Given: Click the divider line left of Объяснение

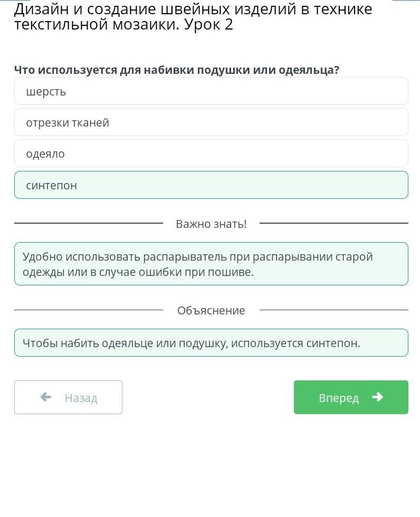Looking at the screenshot, I should click(x=89, y=310).
